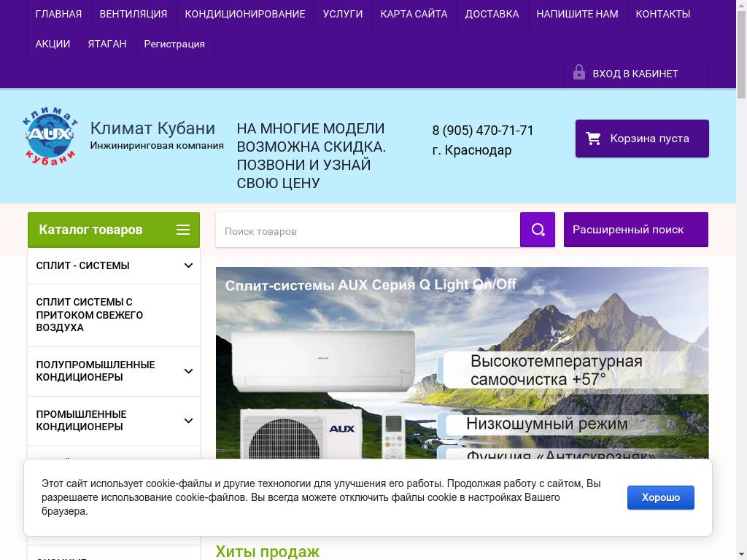This screenshot has width=747, height=560.
Task: Expand the СПЛИТ - СИСТЕМЫ category chevron
Action: coord(188,265)
